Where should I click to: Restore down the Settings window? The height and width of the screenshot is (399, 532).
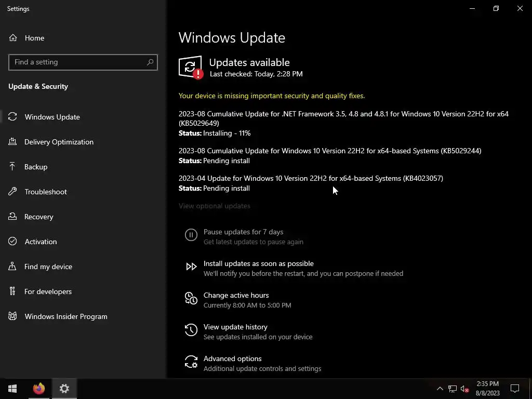coord(496,8)
